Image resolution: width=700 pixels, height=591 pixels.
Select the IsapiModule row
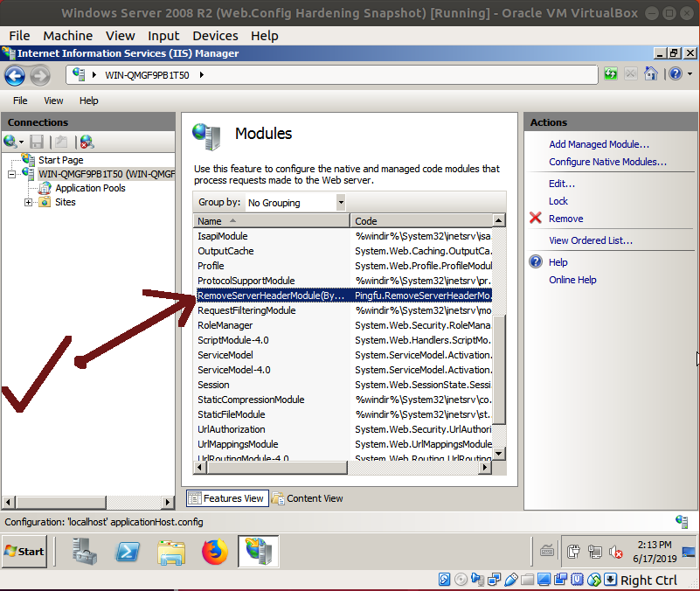(x=343, y=236)
